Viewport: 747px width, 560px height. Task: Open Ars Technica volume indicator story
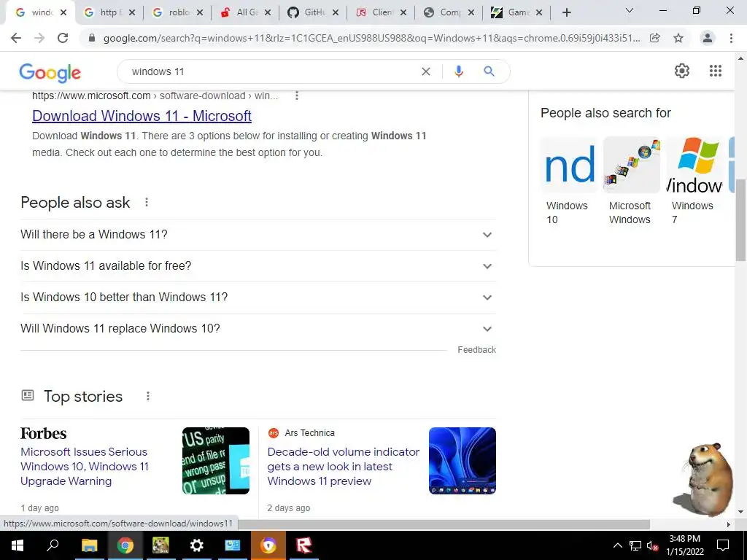point(344,467)
